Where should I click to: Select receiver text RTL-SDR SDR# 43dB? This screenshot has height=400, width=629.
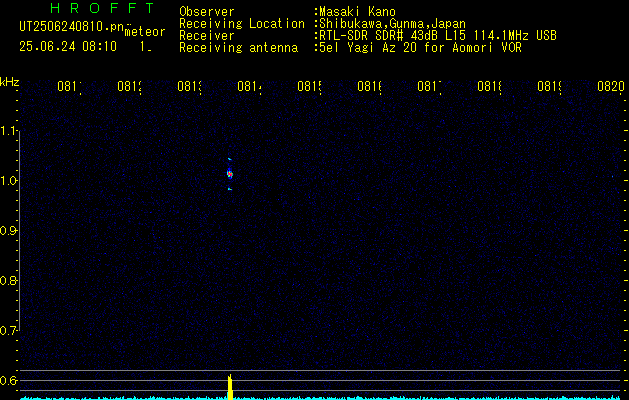[379, 36]
